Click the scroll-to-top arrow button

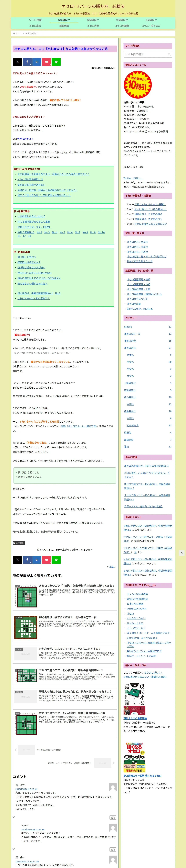pos(182,553)
